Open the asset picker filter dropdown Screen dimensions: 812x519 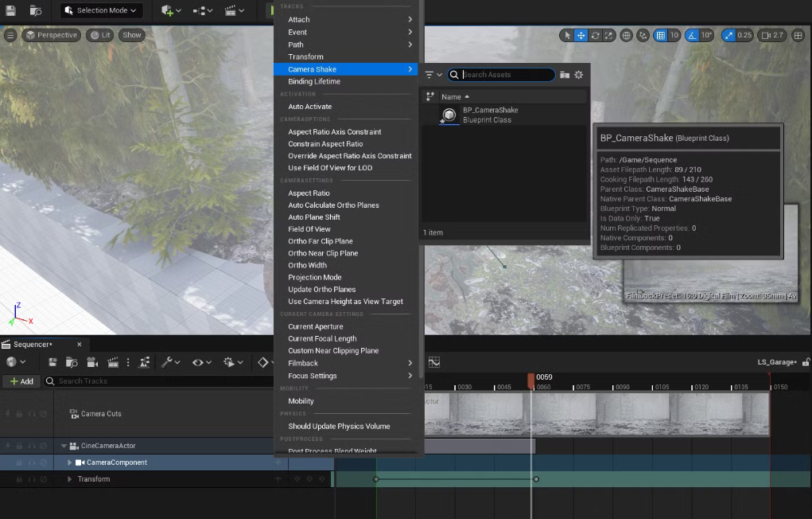click(433, 75)
